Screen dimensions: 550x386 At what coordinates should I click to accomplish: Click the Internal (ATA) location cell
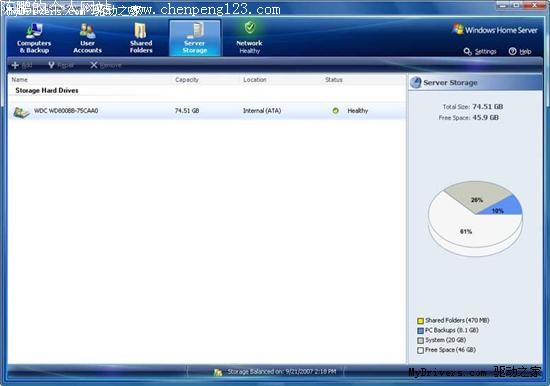point(262,111)
